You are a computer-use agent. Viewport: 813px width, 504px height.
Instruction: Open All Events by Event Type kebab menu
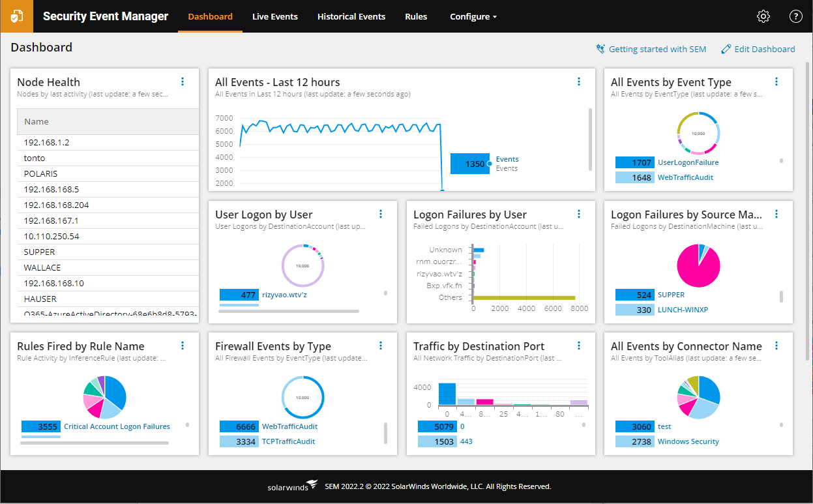point(776,82)
